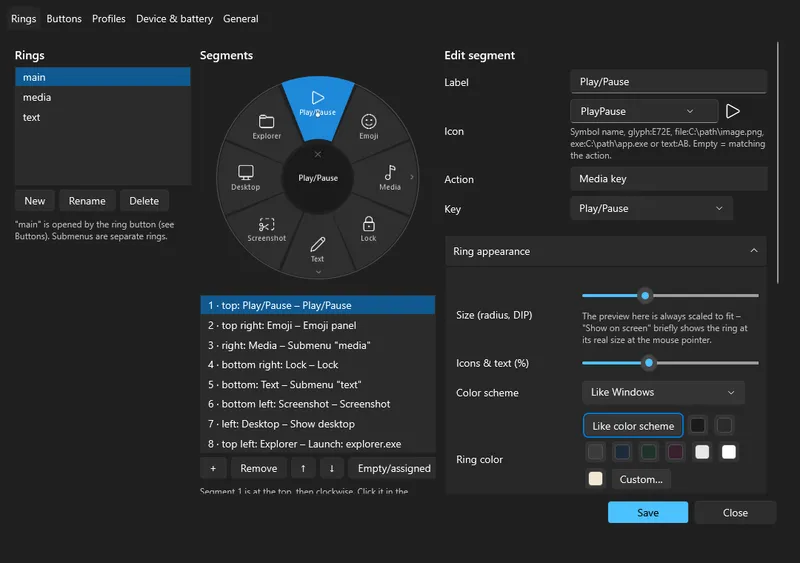This screenshot has width=800, height=563.
Task: Open the General tab
Action: coord(241,19)
